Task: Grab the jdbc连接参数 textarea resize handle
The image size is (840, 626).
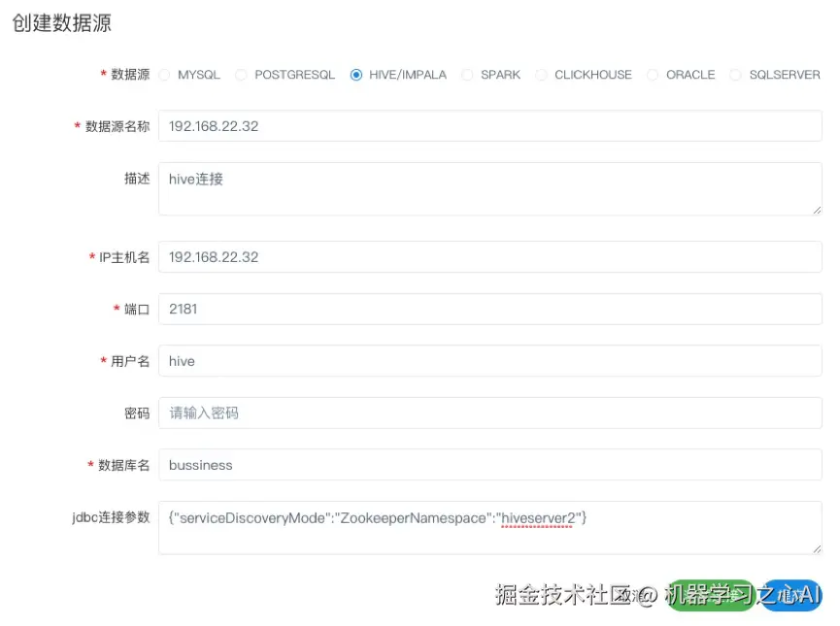Action: click(x=817, y=548)
